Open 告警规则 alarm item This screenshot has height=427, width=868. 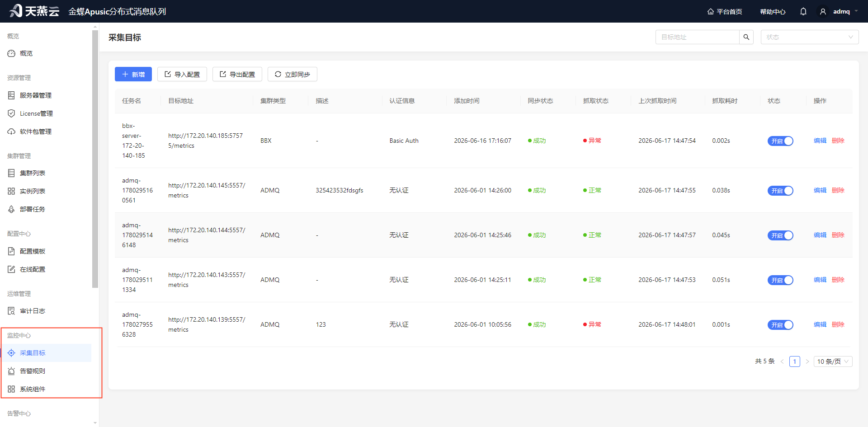click(x=32, y=371)
